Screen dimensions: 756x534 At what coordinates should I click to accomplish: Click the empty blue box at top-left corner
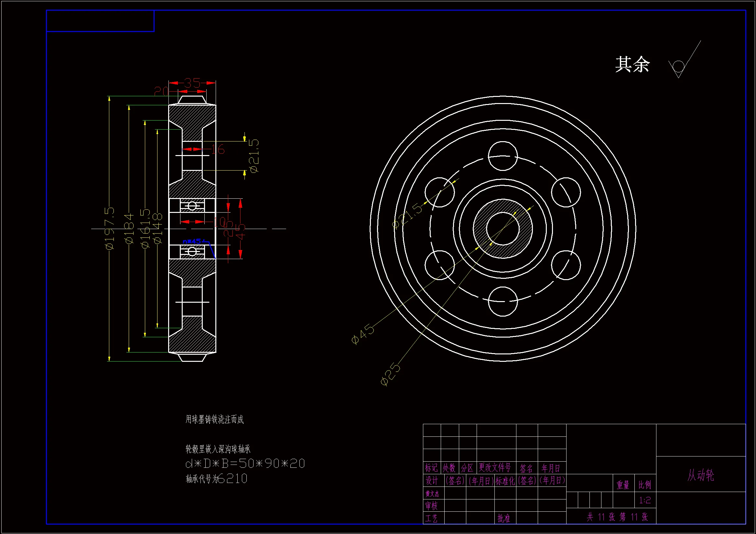(x=100, y=21)
